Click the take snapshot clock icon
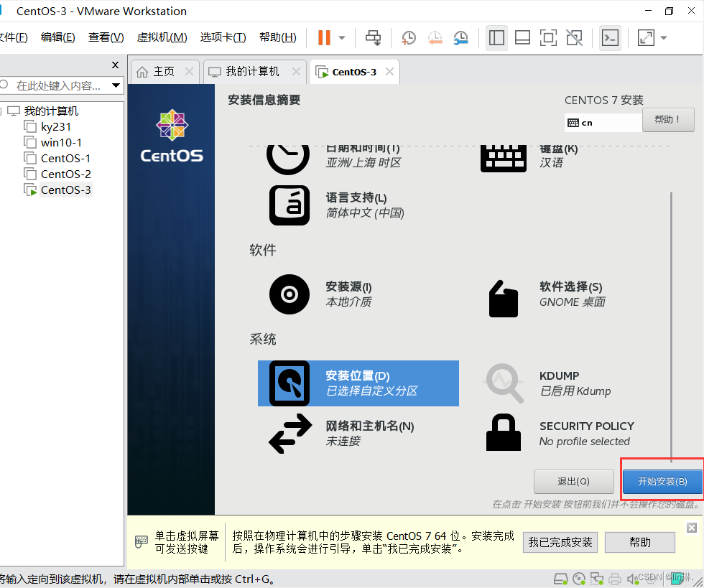704x588 pixels. [x=408, y=38]
